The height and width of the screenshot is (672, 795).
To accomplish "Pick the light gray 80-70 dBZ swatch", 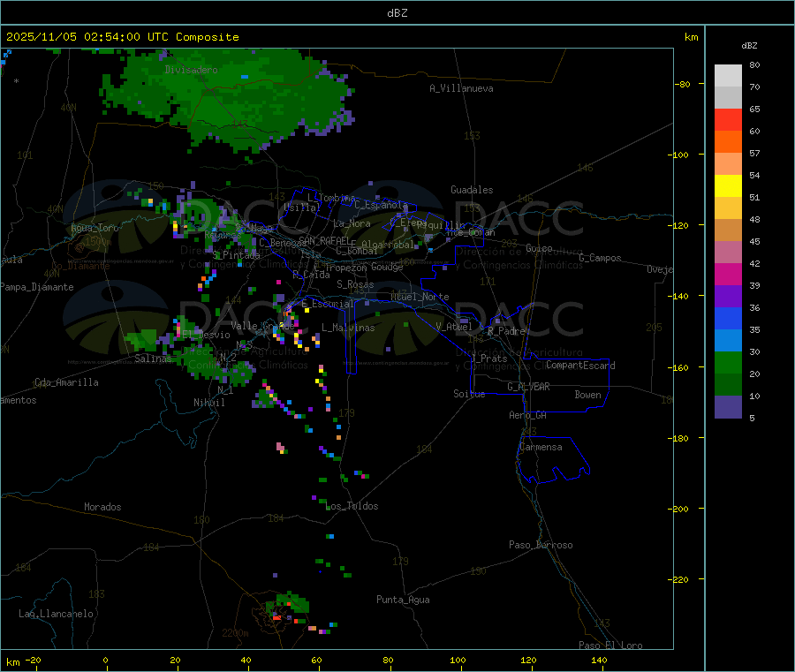I will [x=728, y=76].
